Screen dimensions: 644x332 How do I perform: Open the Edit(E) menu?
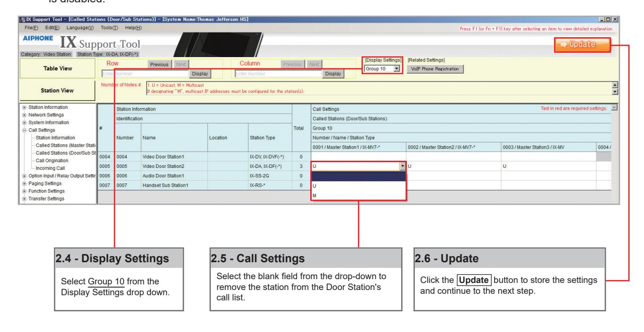pos(52,29)
